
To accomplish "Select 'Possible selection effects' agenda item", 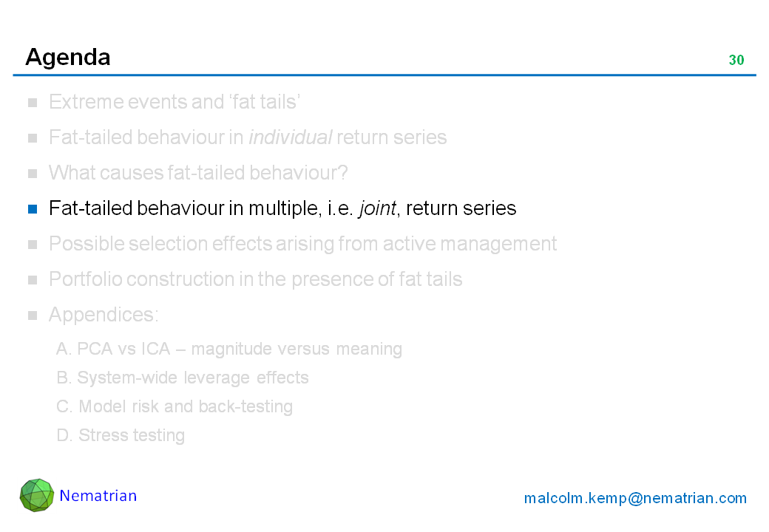I will 302,244.
